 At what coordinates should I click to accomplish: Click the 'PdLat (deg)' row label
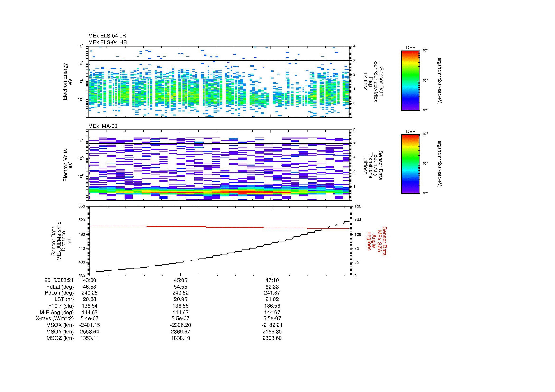60,287
